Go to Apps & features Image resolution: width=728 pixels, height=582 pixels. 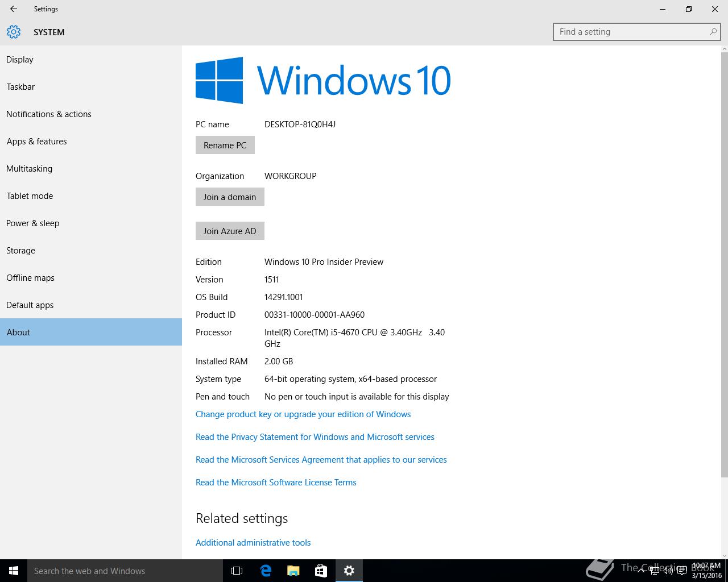point(91,141)
